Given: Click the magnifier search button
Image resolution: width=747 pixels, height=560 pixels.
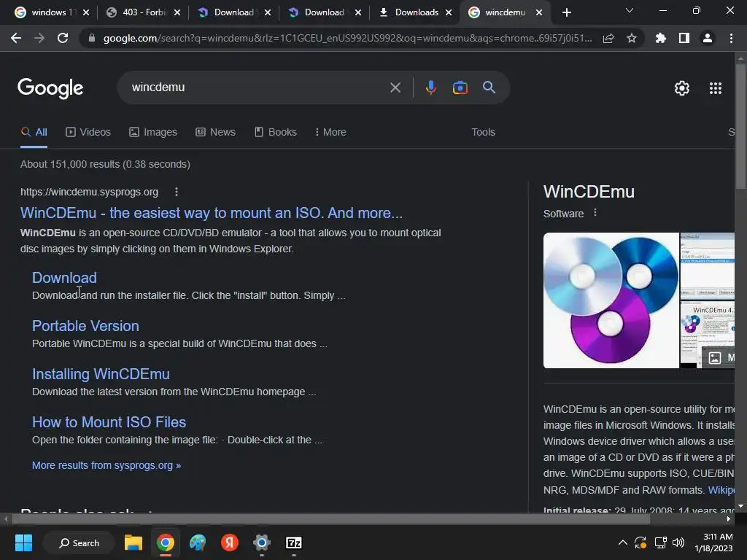Looking at the screenshot, I should [x=489, y=87].
